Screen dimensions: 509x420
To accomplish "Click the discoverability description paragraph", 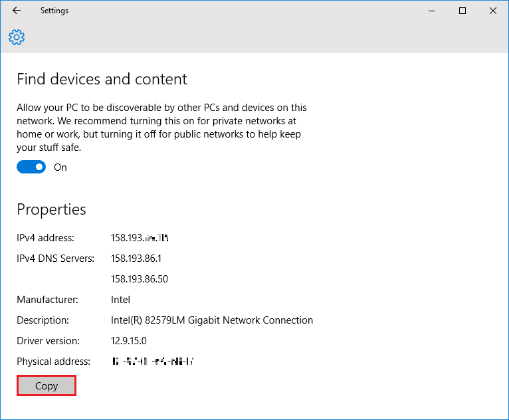I will (x=161, y=128).
